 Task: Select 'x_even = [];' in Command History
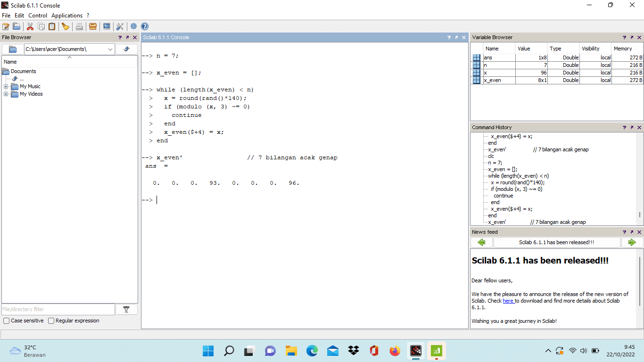(502, 169)
